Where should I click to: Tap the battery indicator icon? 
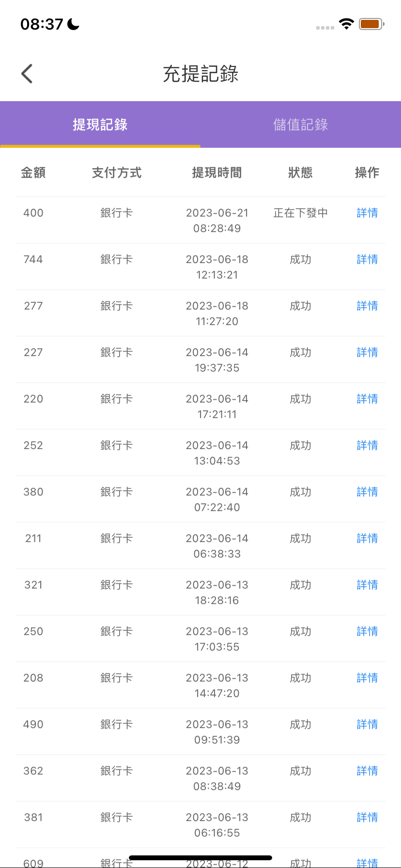point(371,24)
